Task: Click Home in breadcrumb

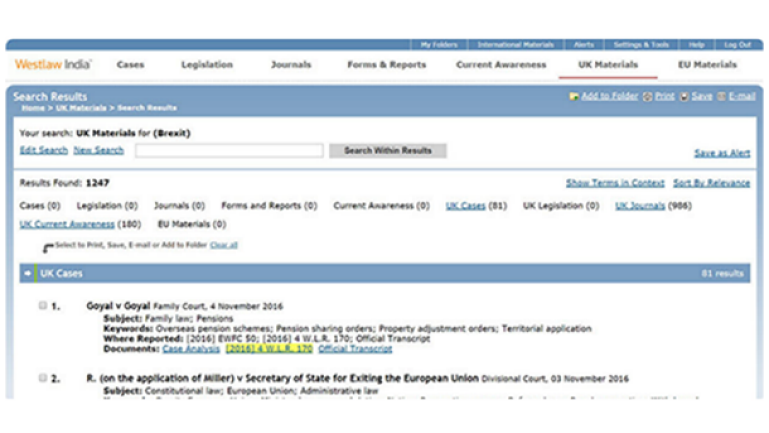Action: pos(33,108)
